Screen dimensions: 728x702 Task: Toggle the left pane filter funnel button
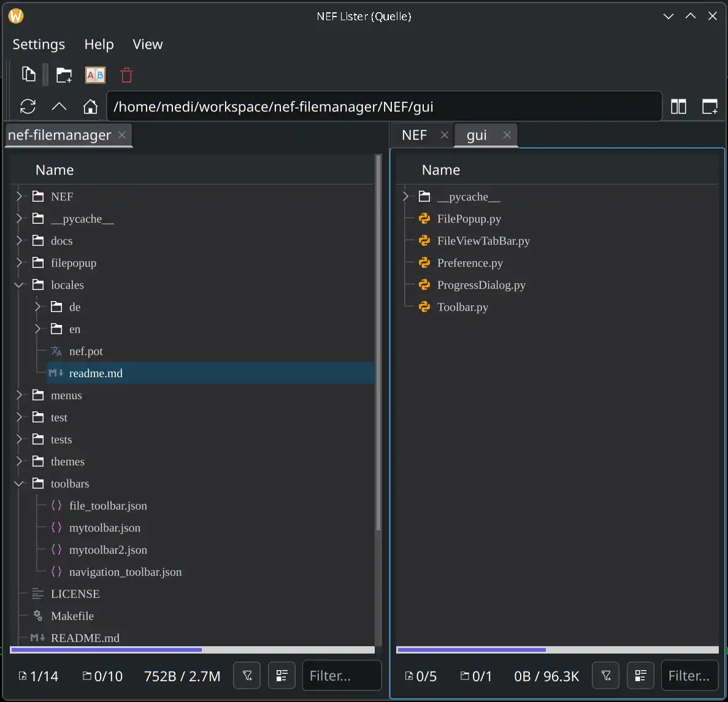247,676
